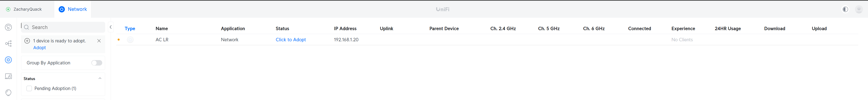Screen dimensions: 868x100
Task: Open the Topology view icon
Action: coord(8,44)
